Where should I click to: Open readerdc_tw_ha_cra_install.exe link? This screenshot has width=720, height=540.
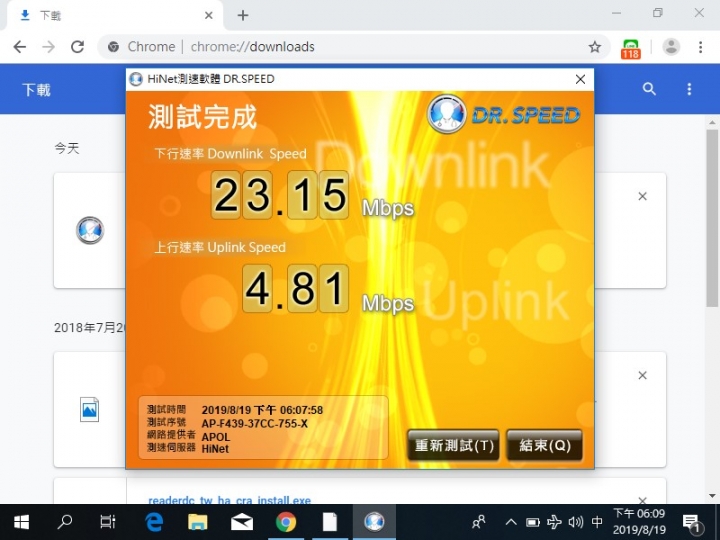click(x=230, y=500)
